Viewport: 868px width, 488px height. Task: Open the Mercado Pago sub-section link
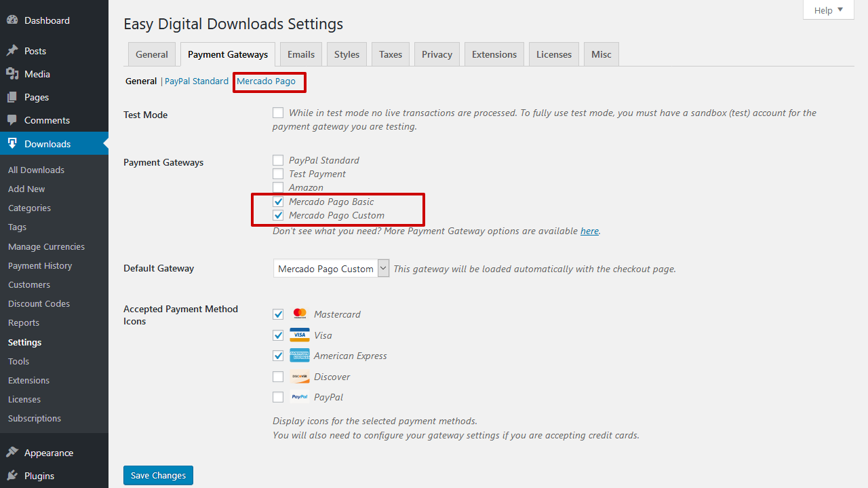[x=266, y=81]
